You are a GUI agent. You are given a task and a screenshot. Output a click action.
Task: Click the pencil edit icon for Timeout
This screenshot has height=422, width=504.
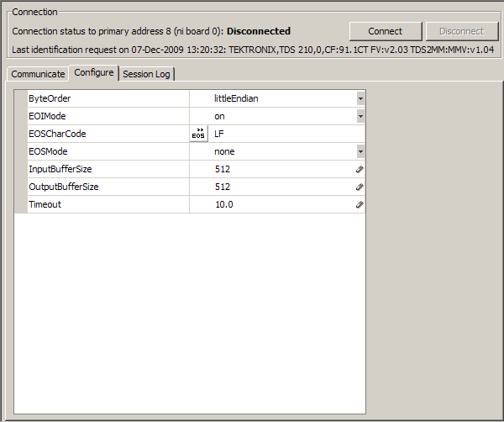(x=360, y=204)
